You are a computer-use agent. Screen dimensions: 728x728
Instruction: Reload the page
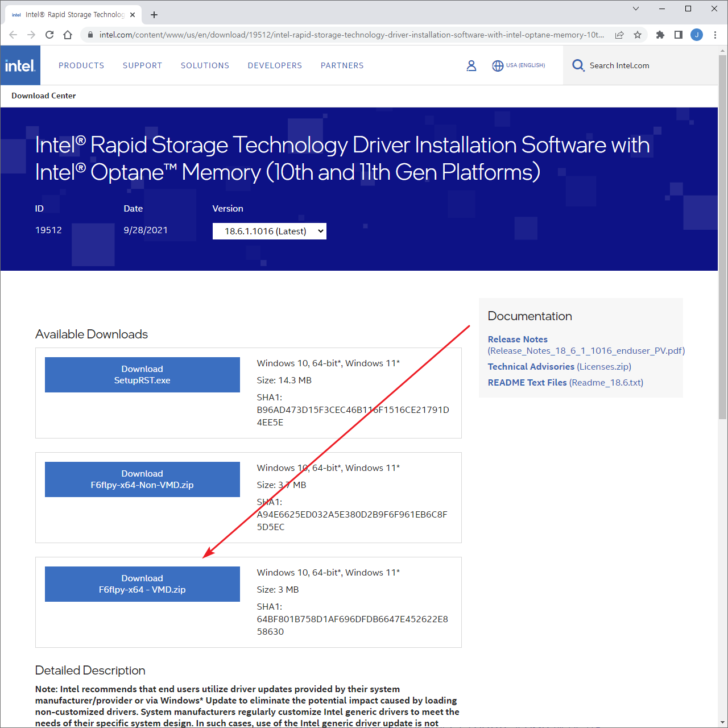click(49, 35)
